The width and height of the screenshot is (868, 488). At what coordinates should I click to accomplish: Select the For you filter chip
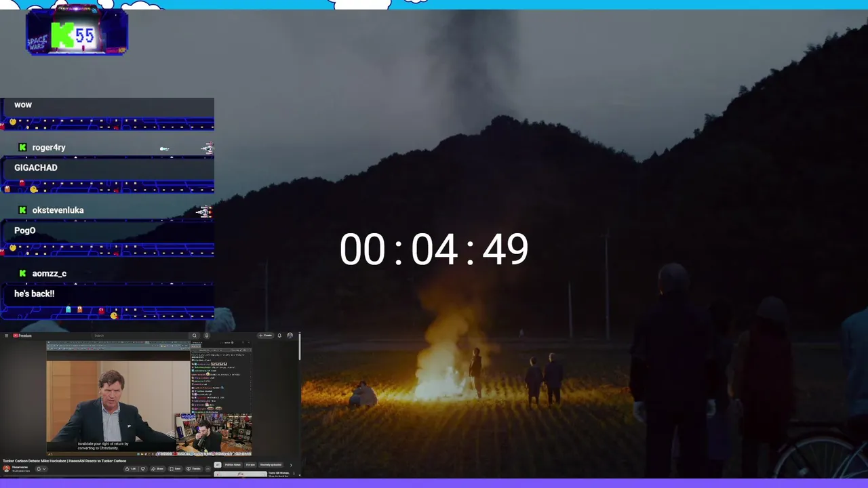[250, 465]
